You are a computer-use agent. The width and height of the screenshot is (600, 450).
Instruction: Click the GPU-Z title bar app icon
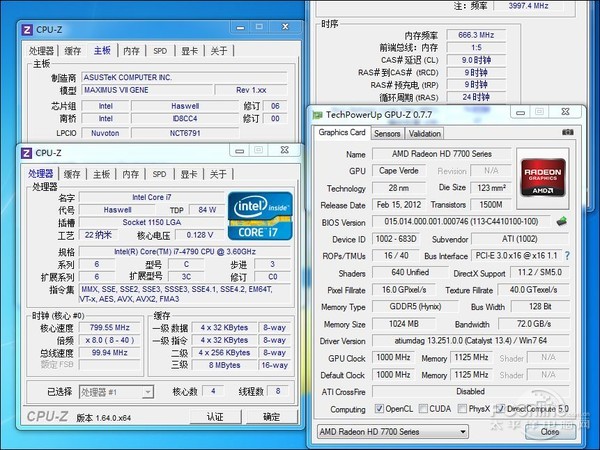point(317,114)
